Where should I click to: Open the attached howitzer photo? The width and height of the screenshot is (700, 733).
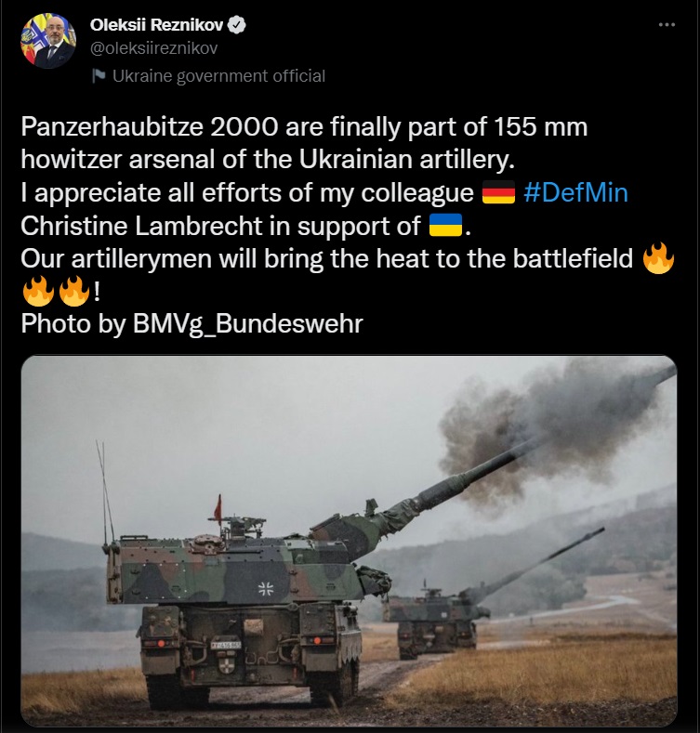click(349, 541)
